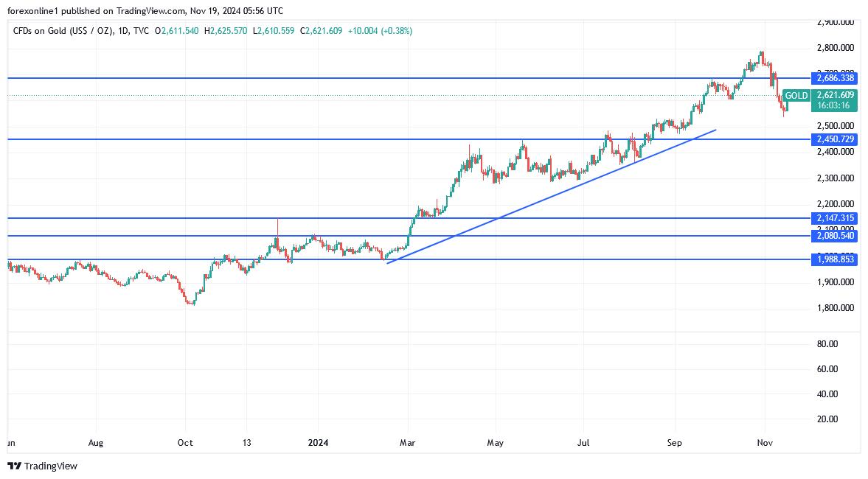The width and height of the screenshot is (868, 479).
Task: Select the 2,080.540 price level label
Action: 834,236
